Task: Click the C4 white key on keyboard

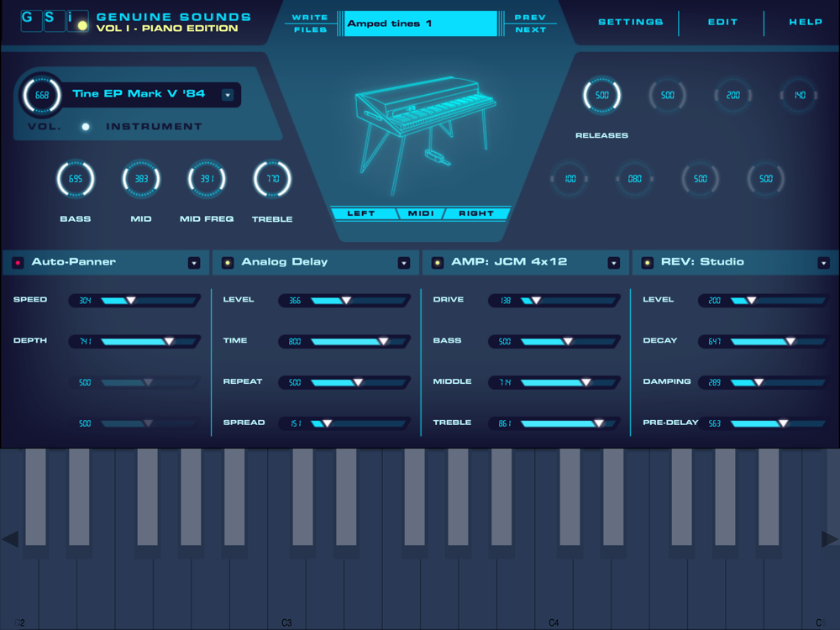Action: [x=554, y=590]
